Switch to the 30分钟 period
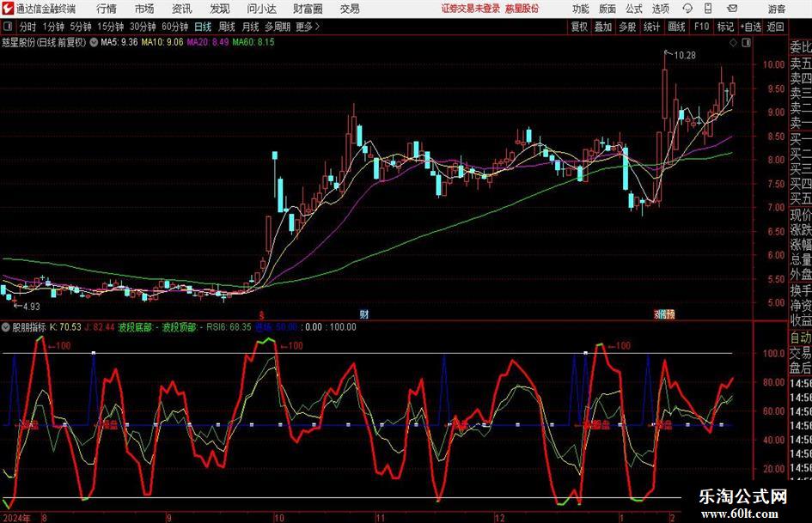This screenshot has width=812, height=523. (143, 27)
